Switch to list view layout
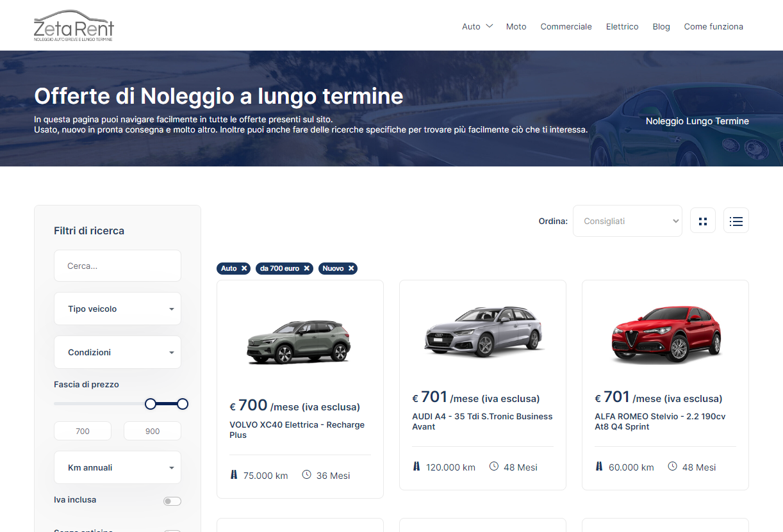Image resolution: width=783 pixels, height=532 pixels. pos(736,221)
